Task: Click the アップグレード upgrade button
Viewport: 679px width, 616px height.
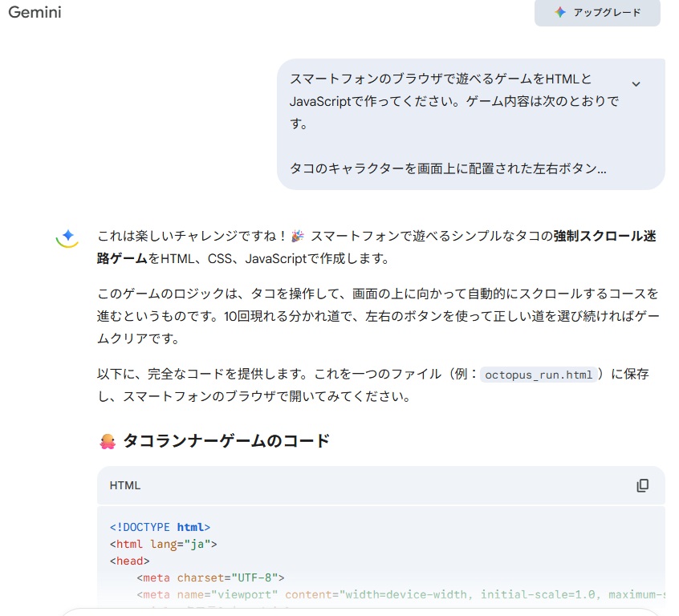Action: pos(597,12)
